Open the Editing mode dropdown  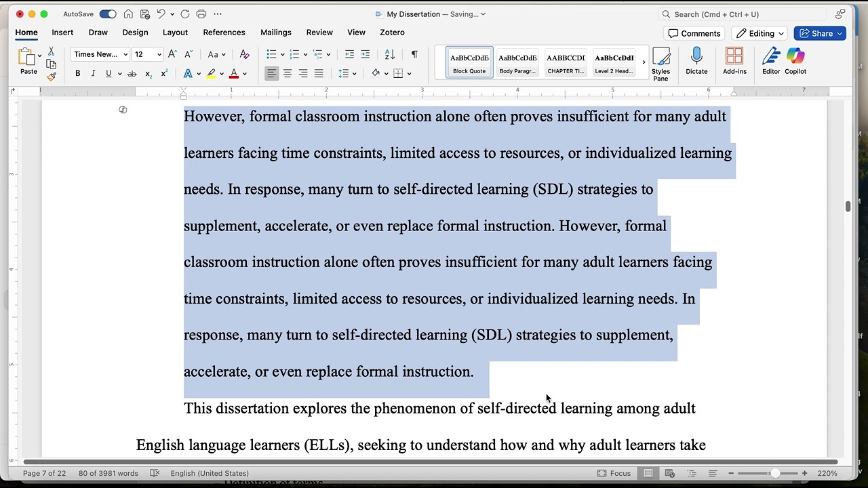[x=760, y=33]
